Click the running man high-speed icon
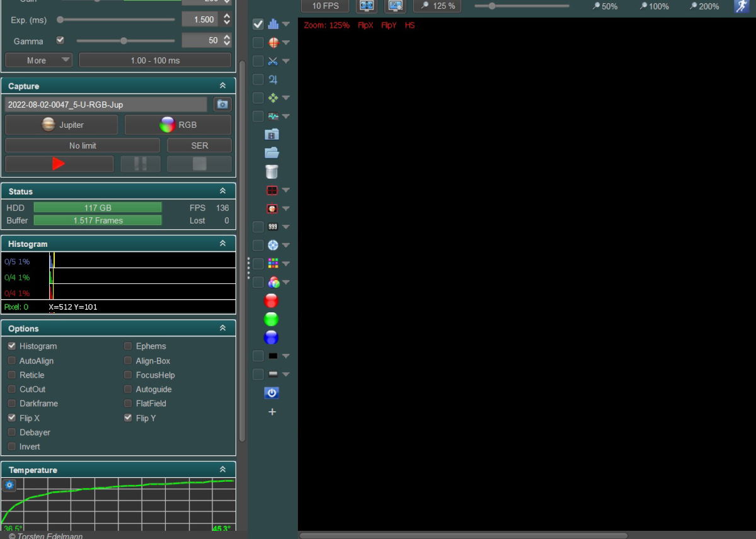 pyautogui.click(x=742, y=6)
